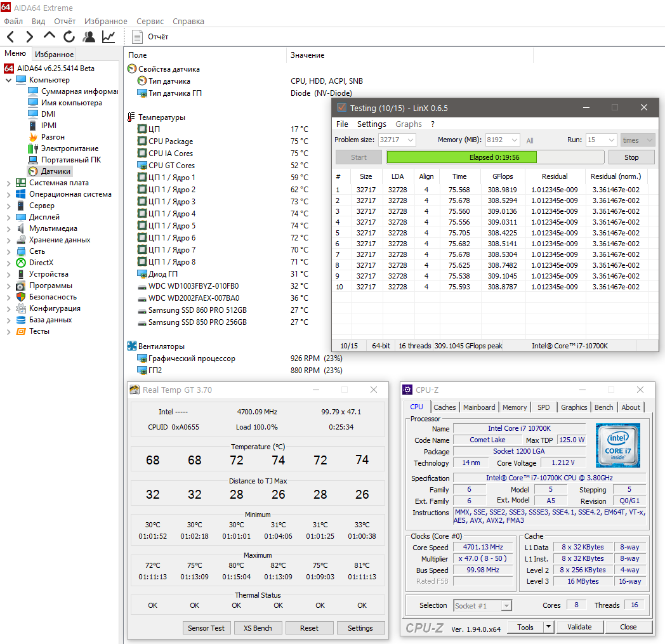
Task: Open the Bench tab in CPU-Z
Action: [603, 407]
